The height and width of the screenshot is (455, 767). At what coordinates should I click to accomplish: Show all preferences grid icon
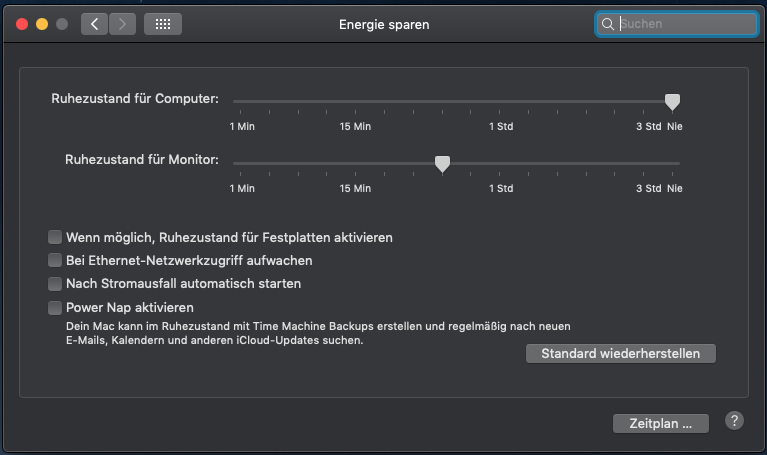pyautogui.click(x=163, y=24)
